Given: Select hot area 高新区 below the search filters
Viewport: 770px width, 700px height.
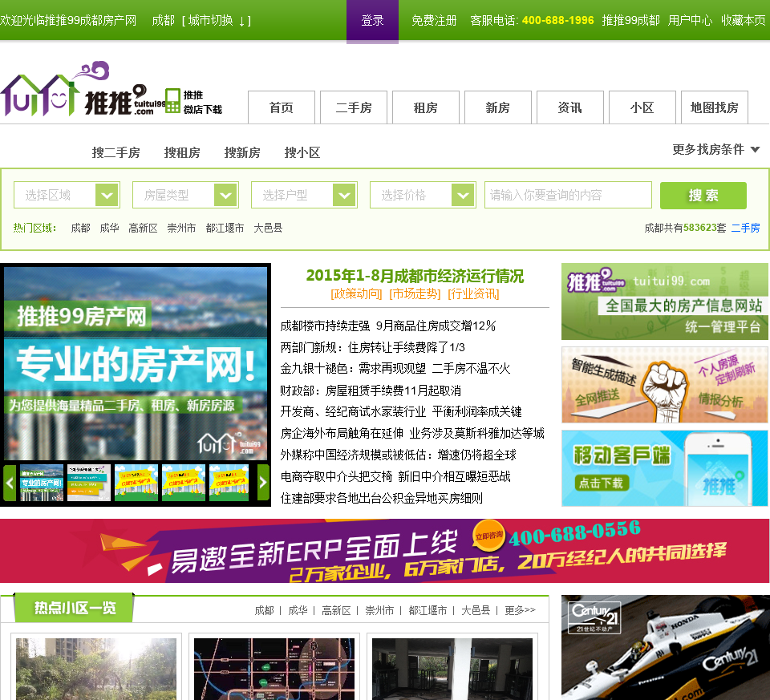Looking at the screenshot, I should point(143,228).
